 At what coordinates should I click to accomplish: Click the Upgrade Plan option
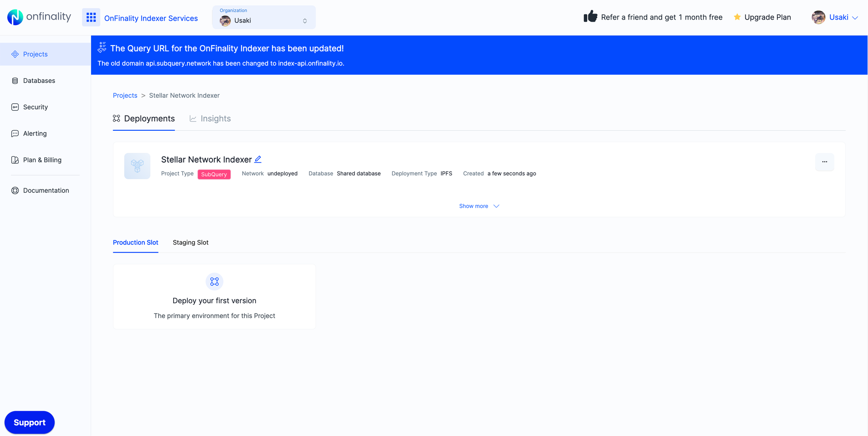point(767,17)
